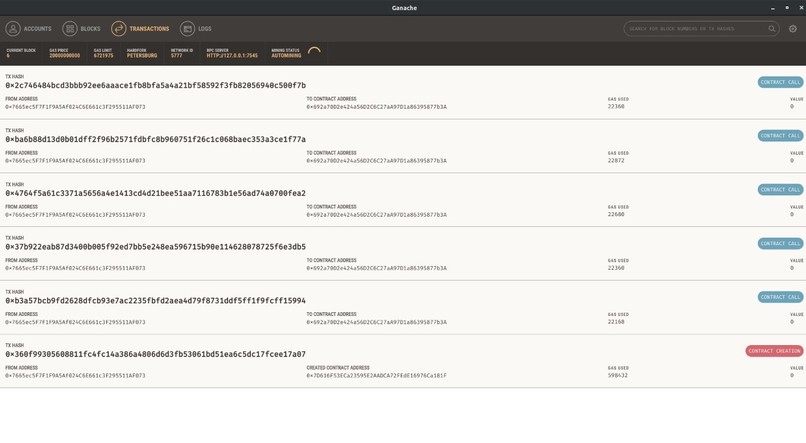The width and height of the screenshot is (806, 443).
Task: Open transaction 0x37b922eab87d3400 hash
Action: (155, 247)
